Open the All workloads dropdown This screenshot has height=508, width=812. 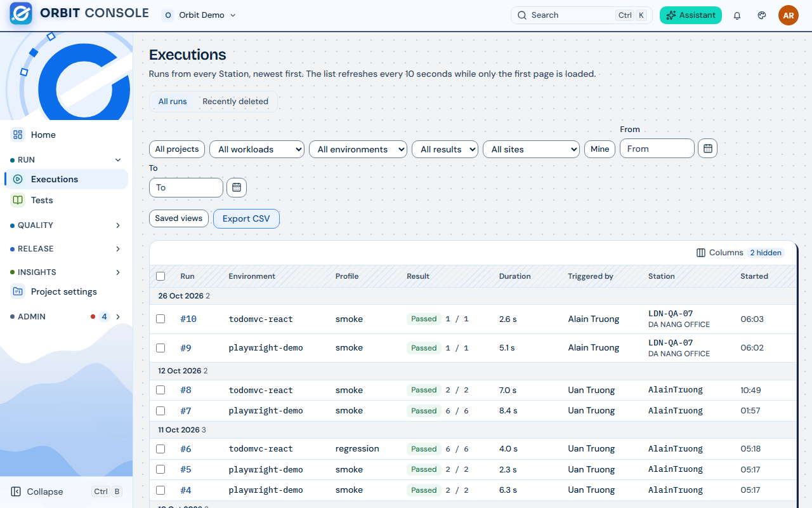(257, 149)
